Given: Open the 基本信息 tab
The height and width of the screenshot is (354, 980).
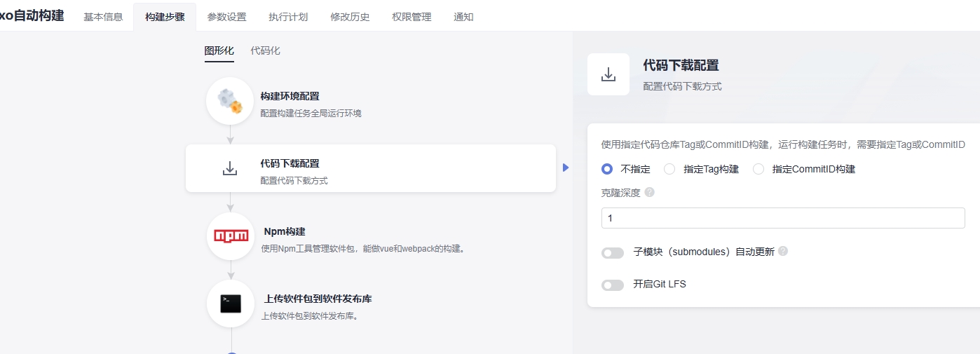Looking at the screenshot, I should 103,17.
